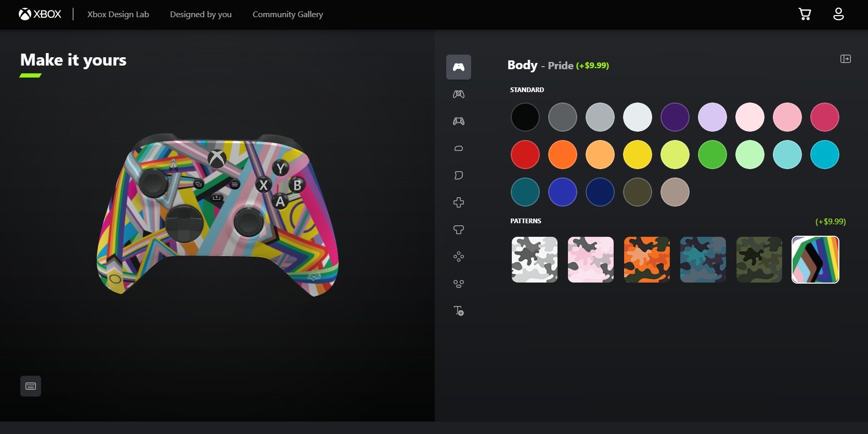Add engraving with the text icon

coord(458,311)
